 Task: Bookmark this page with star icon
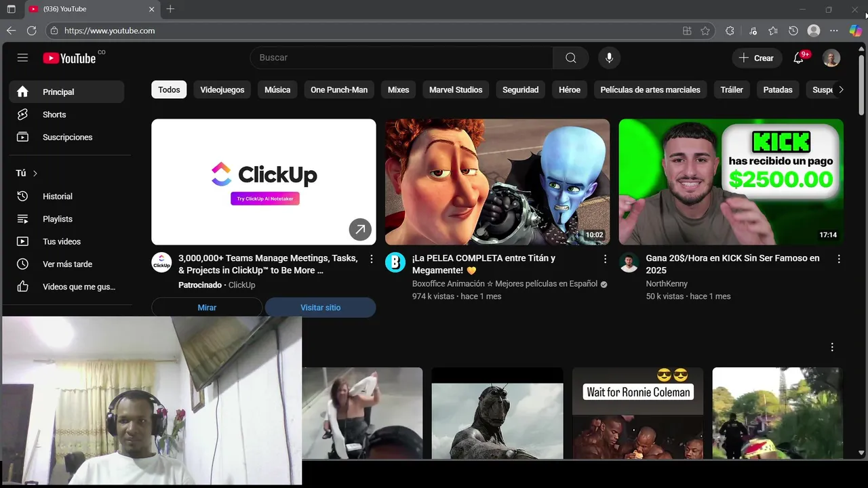pos(705,30)
